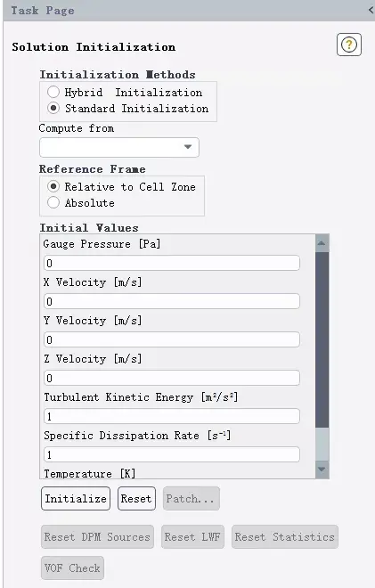Focus the X Velocity input field
Screen dimensions: 375x588
point(172,301)
